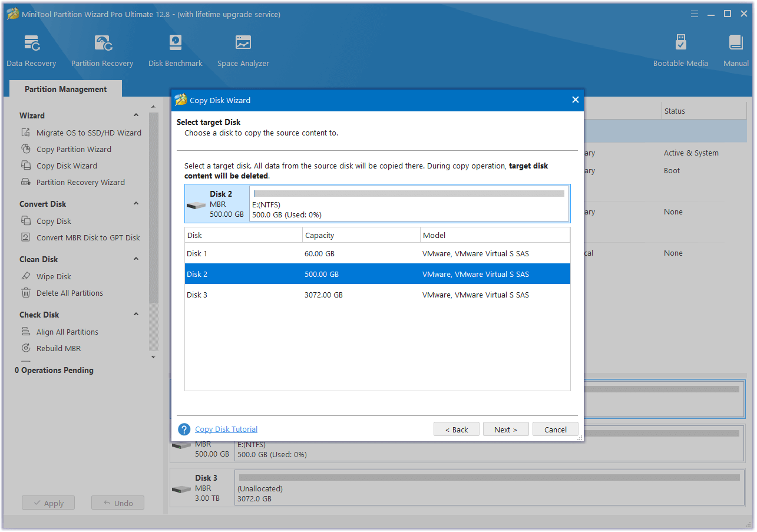Click the Next button in the wizard
Viewport: 757px width, 532px height.
point(505,429)
